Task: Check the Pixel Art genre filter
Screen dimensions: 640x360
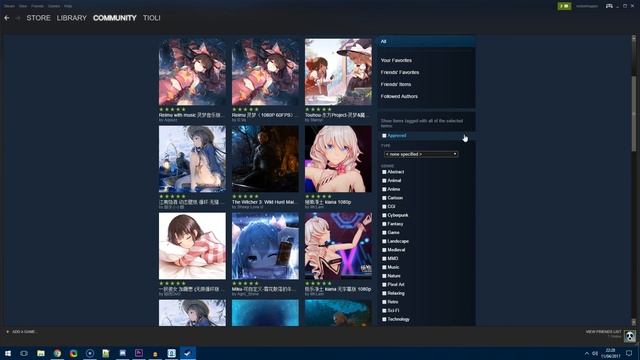Action: point(384,284)
